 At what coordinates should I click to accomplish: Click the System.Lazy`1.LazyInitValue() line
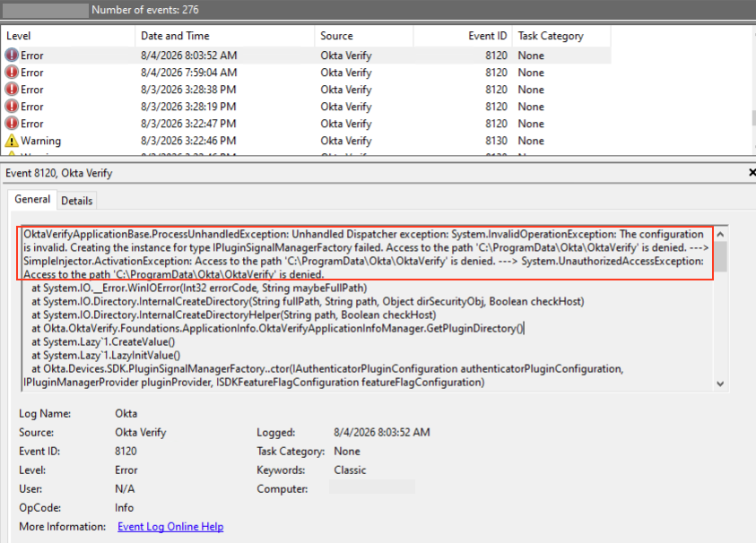[106, 356]
